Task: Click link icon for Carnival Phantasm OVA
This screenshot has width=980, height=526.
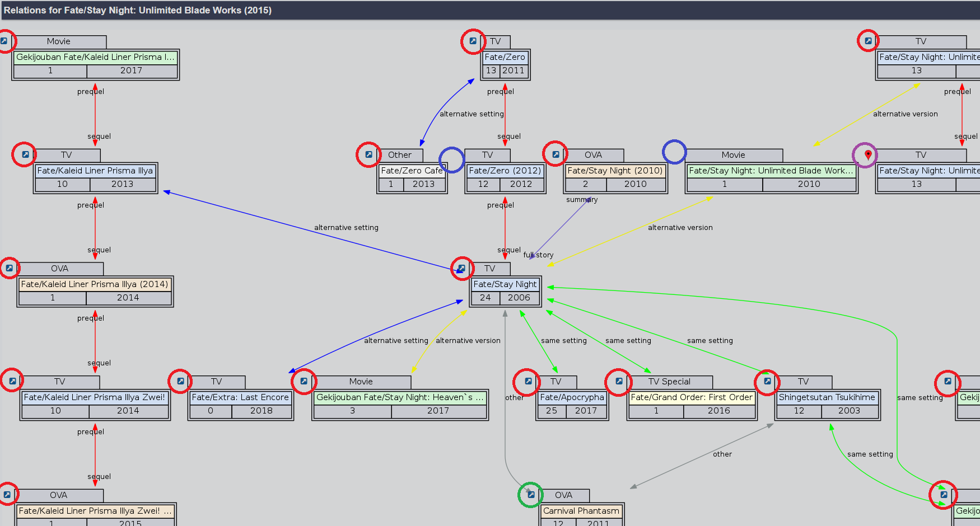Action: [530, 495]
